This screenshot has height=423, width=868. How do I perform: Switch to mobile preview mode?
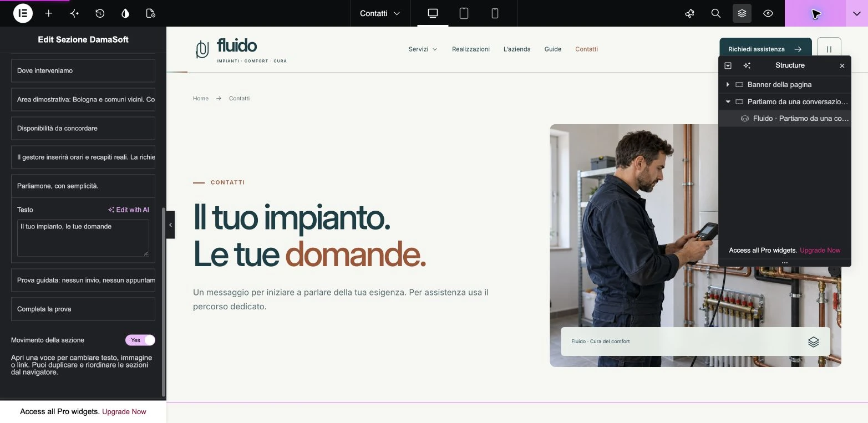495,13
